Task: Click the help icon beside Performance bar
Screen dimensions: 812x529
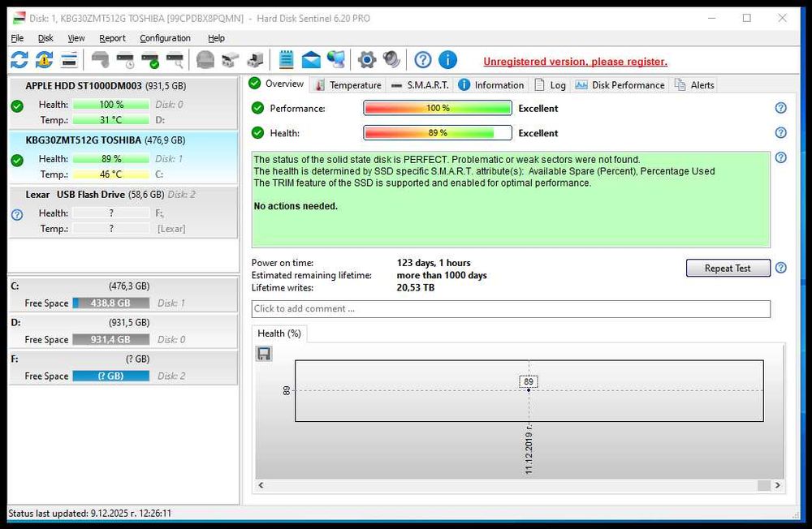Action: 781,108
